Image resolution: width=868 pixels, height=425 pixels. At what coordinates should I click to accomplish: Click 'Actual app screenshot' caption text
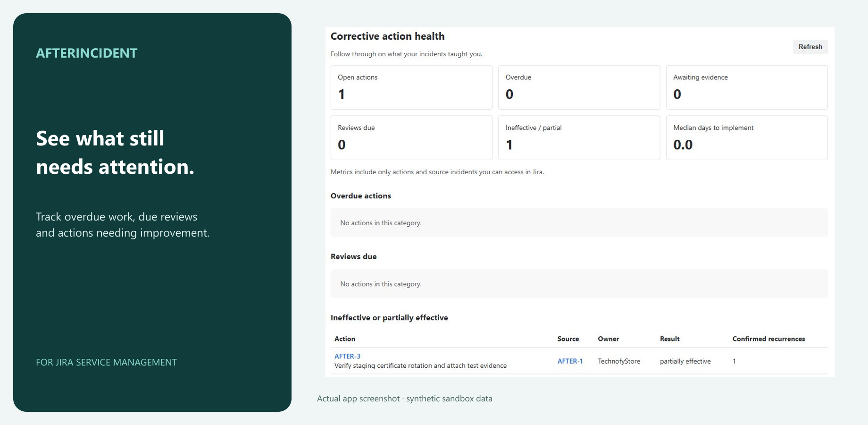(x=404, y=399)
